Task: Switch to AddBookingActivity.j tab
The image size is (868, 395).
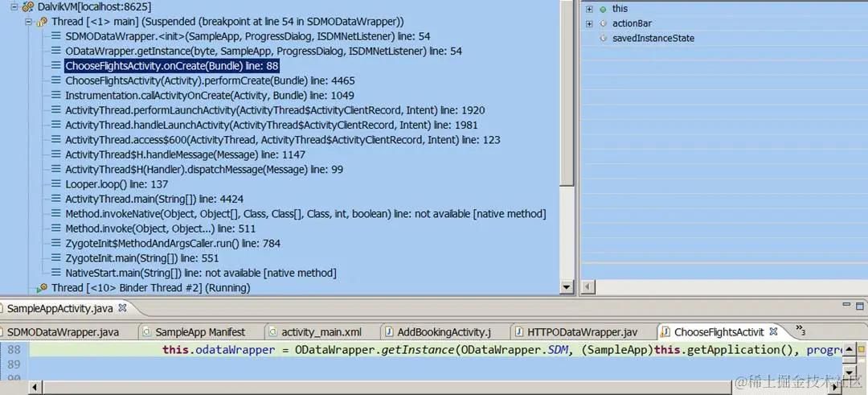Action: coord(444,332)
